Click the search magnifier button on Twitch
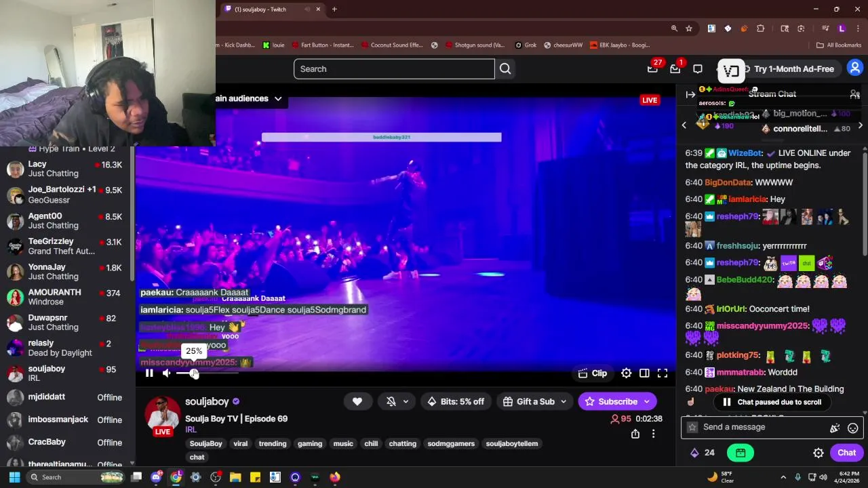The height and width of the screenshot is (488, 868). [505, 68]
